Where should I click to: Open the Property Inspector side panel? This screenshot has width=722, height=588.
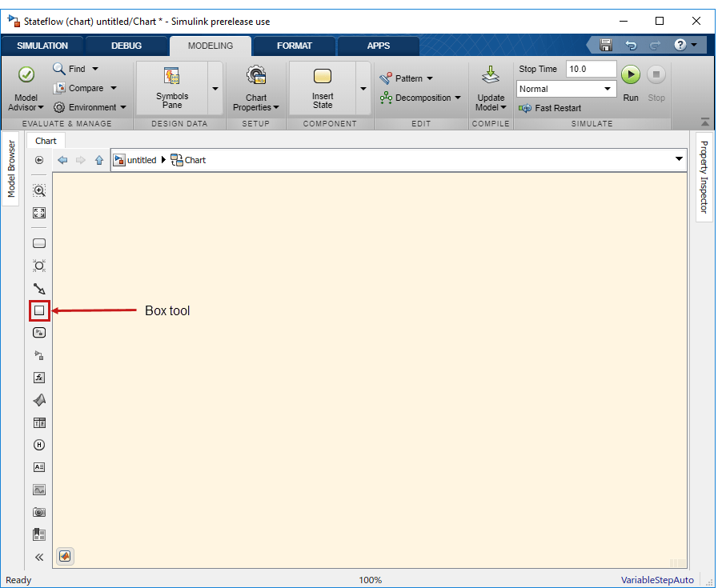(704, 177)
